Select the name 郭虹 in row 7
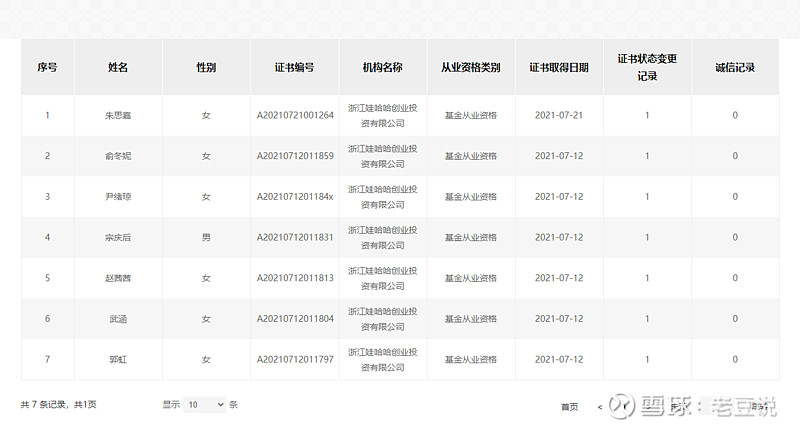Image resolution: width=800 pixels, height=431 pixels. [x=118, y=360]
